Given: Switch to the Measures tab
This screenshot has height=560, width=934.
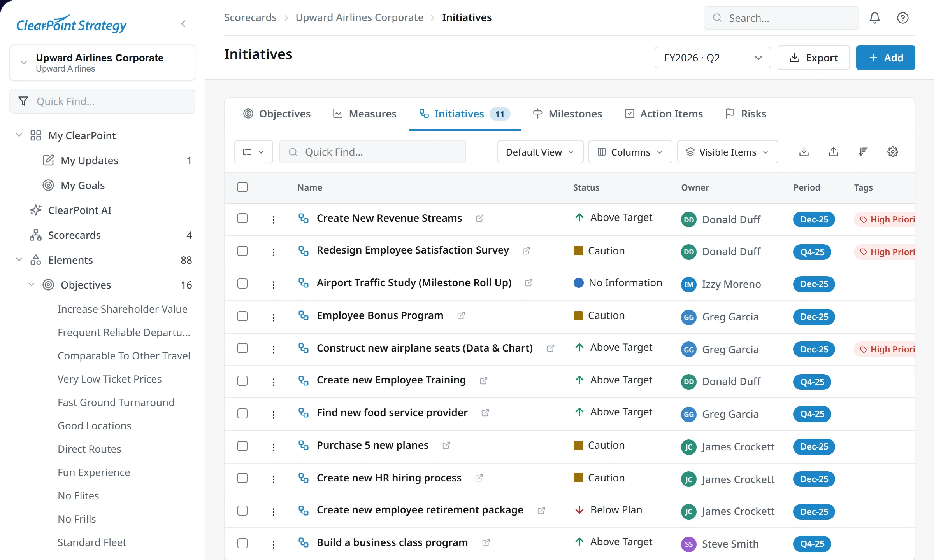Looking at the screenshot, I should click(365, 114).
